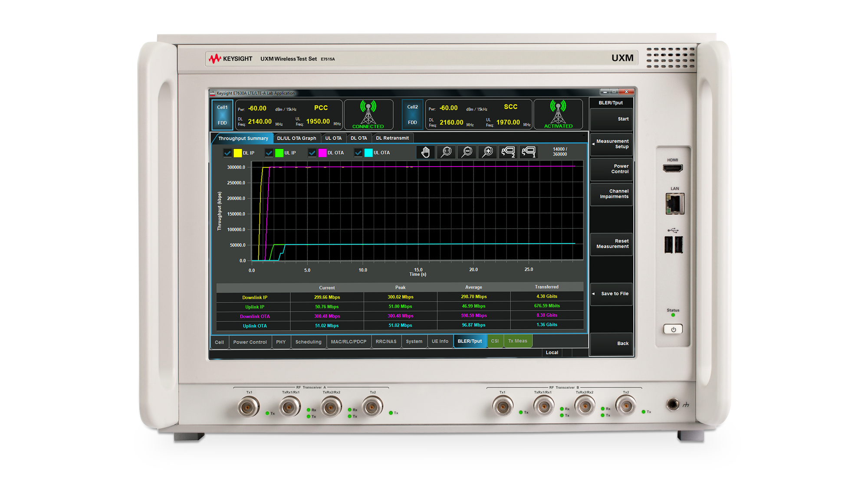Click the marker 2 tag icon
This screenshot has width=868, height=488.
[508, 152]
